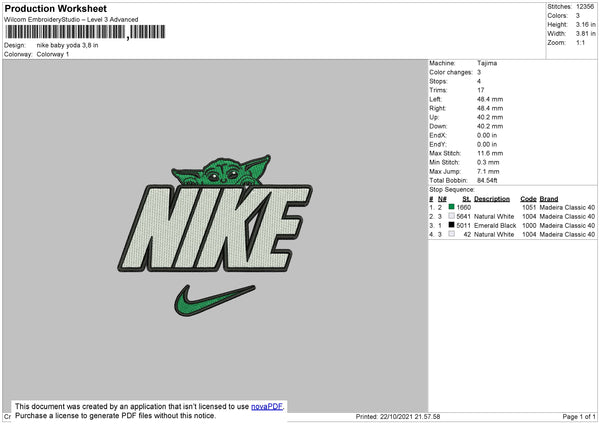Screen dimensions: 600x424
Task: Click the EndX label
Action: (x=438, y=135)
